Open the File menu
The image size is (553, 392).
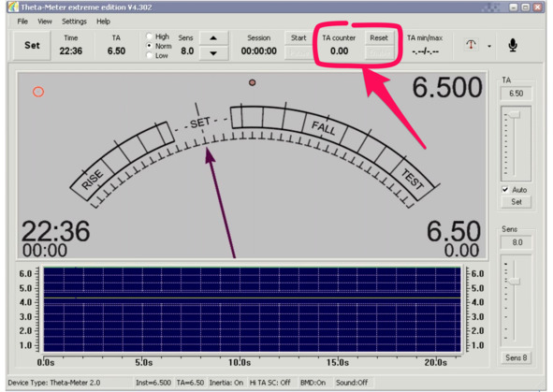point(22,22)
